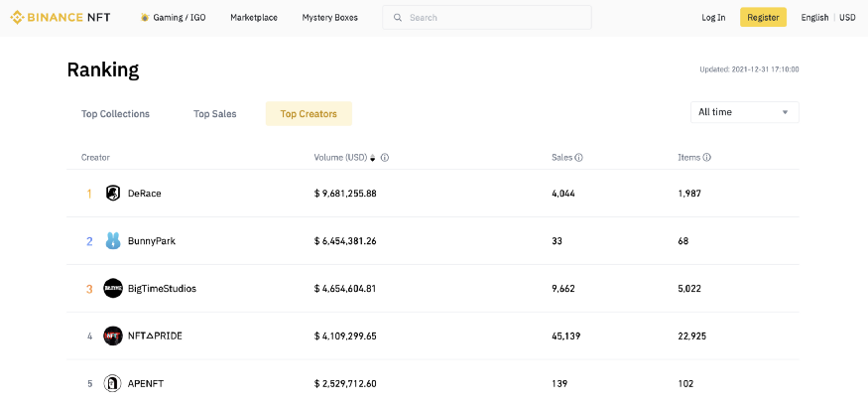The image size is (868, 406).
Task: Open the All time period dropdown
Action: click(744, 112)
